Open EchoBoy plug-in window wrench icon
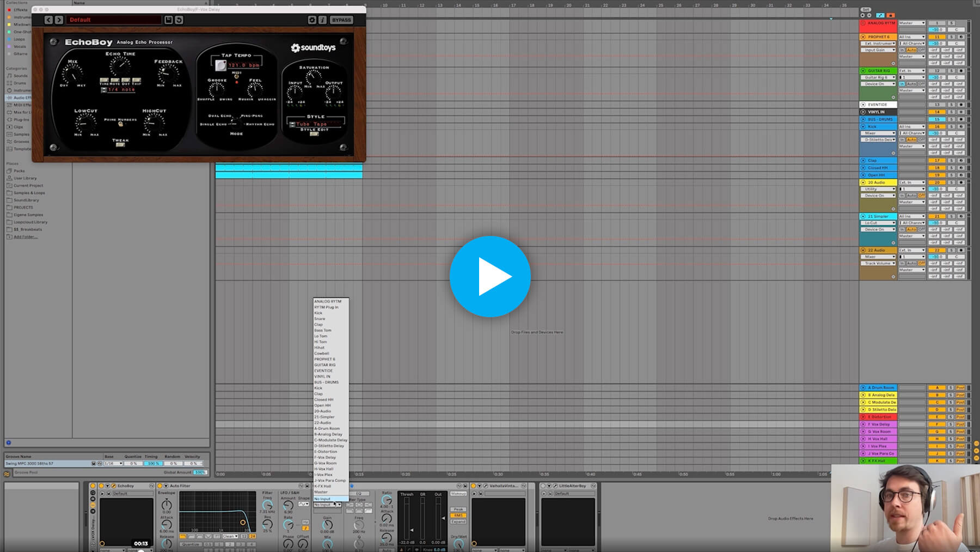The width and height of the screenshot is (980, 552). [113, 486]
